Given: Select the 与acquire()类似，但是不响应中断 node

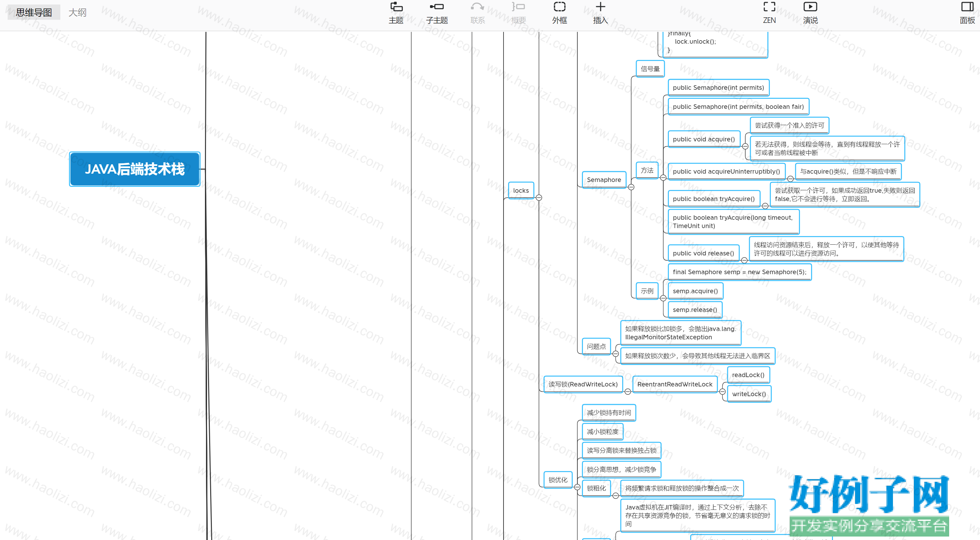Looking at the screenshot, I should [x=848, y=172].
